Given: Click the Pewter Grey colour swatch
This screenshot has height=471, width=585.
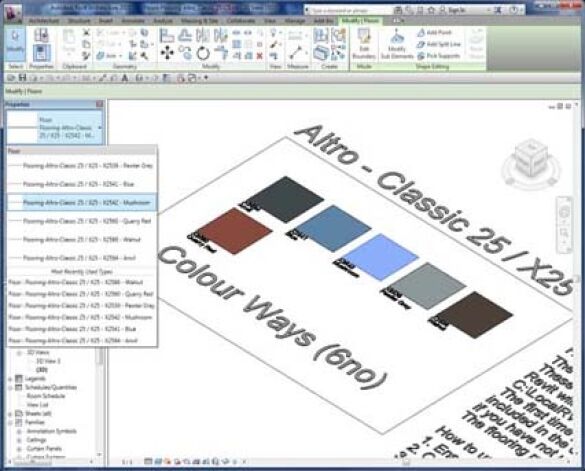Looking at the screenshot, I should (429, 286).
